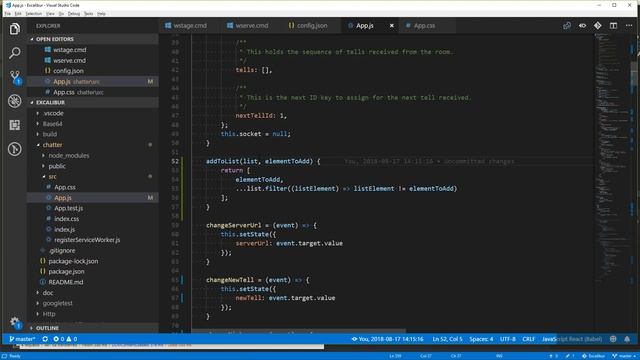This screenshot has height=360, width=640.
Task: Click the feedback smiley in status bar
Action: [613, 339]
